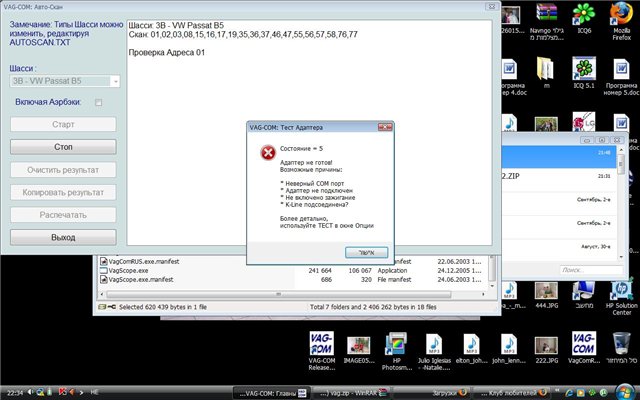
Task: Toggle the Включая Аэрбэки checkbox
Action: click(x=98, y=102)
